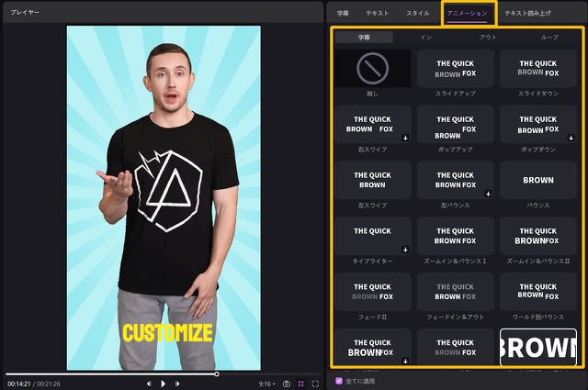This screenshot has height=390, width=588.
Task: Select the ループ animation sub-tab
Action: point(549,38)
